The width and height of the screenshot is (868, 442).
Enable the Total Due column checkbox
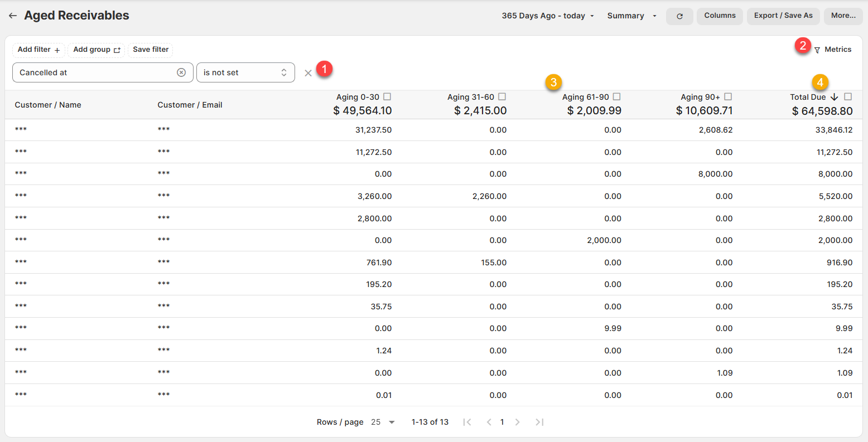click(x=848, y=96)
